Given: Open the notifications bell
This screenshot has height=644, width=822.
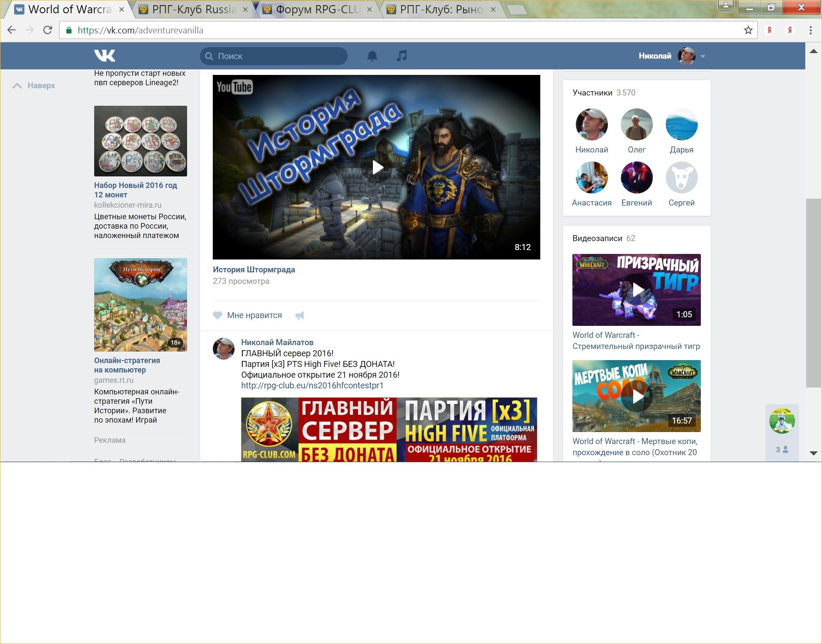Looking at the screenshot, I should 372,56.
